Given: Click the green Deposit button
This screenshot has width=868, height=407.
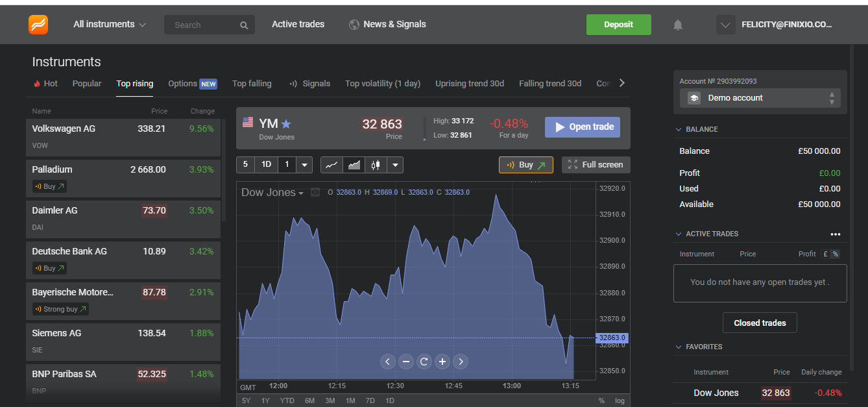Looking at the screenshot, I should click(619, 25).
